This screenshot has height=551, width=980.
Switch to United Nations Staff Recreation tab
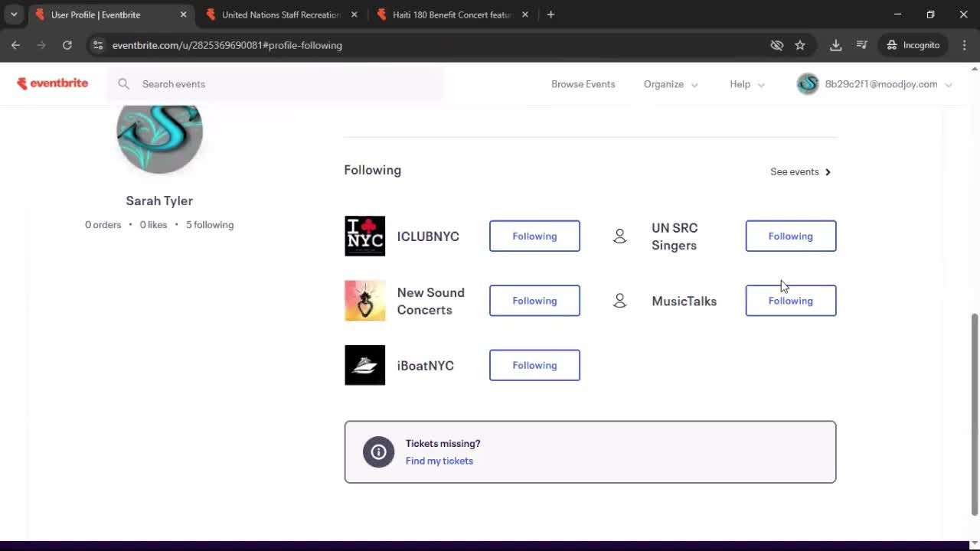281,15
